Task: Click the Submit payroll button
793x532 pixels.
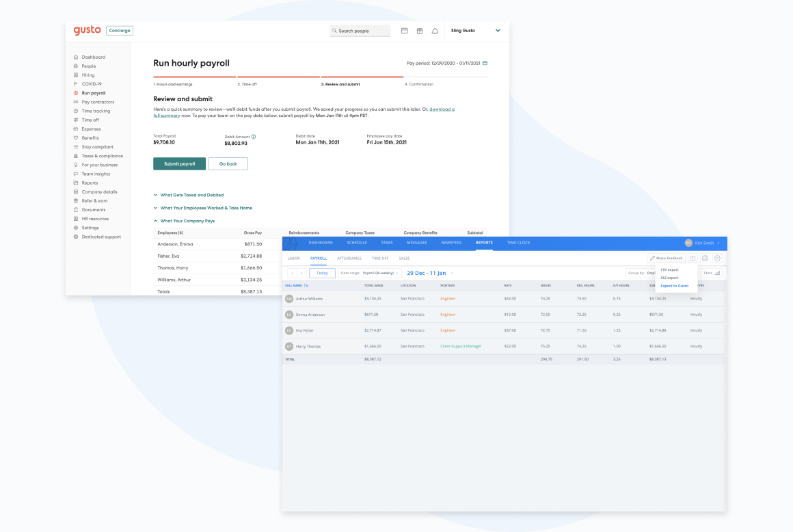Action: [180, 164]
